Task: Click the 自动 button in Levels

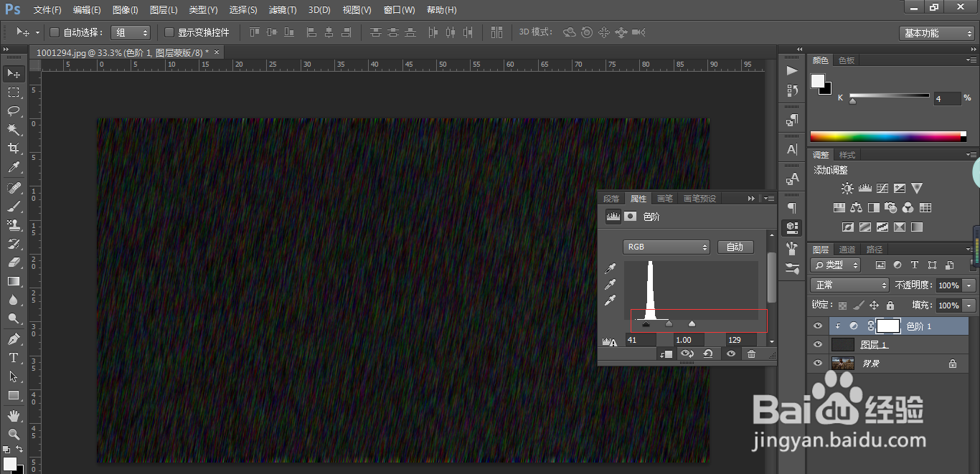Action: tap(735, 247)
